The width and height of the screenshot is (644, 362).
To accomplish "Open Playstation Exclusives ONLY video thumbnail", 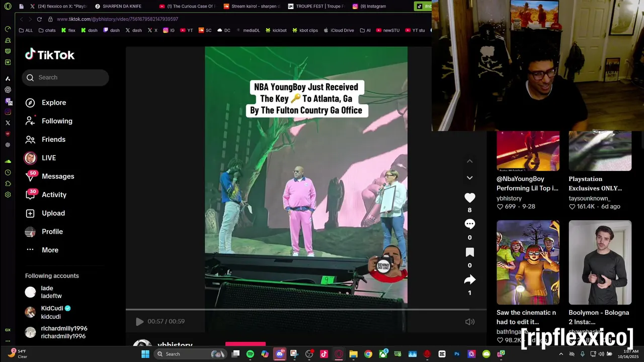I will point(600,151).
